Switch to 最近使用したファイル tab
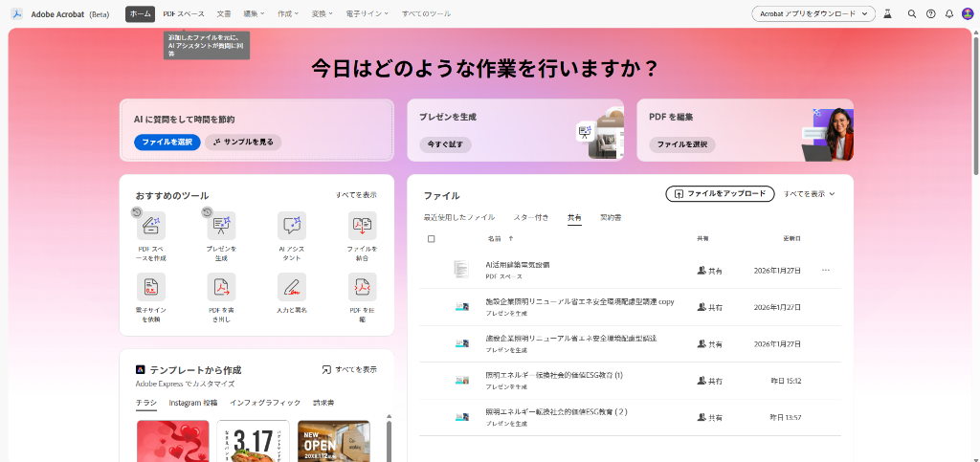This screenshot has width=980, height=462. tap(459, 217)
